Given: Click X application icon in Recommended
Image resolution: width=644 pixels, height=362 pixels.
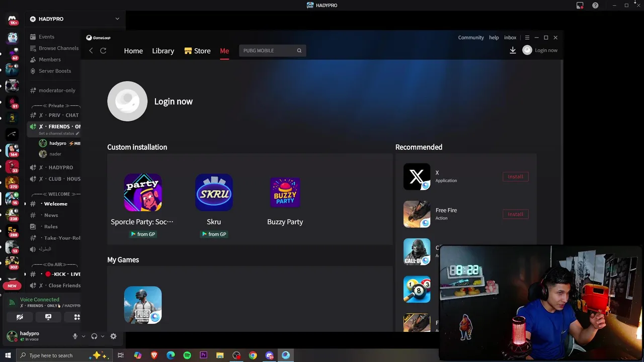Looking at the screenshot, I should pos(417,176).
